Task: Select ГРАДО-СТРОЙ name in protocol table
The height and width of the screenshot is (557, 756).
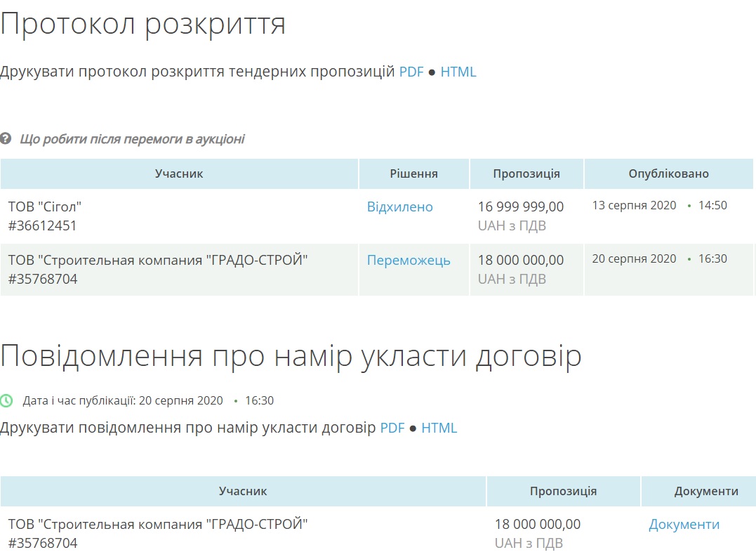Action: [158, 261]
